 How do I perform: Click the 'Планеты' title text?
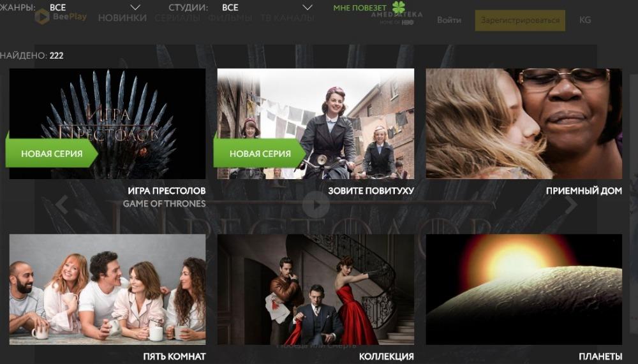[x=600, y=357]
